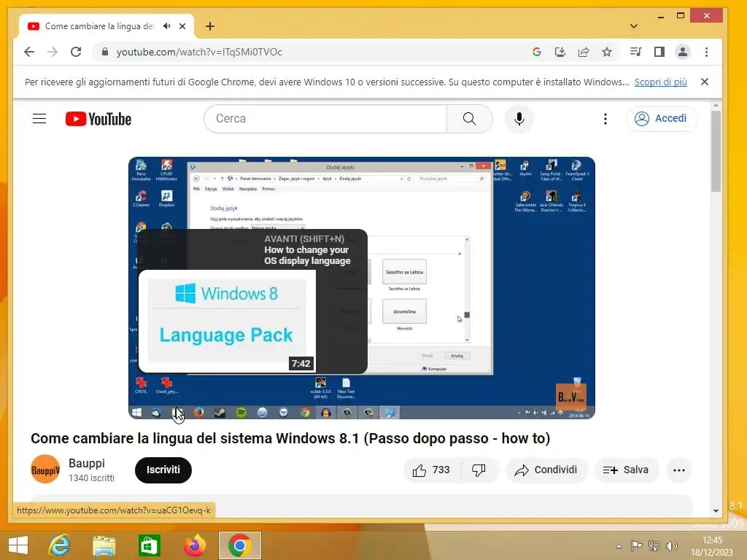Start voice search with the microphone
The width and height of the screenshot is (747, 560).
point(519,119)
